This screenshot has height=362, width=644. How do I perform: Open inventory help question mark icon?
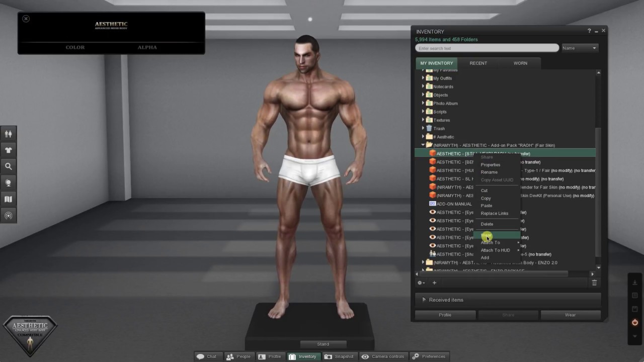pos(589,31)
